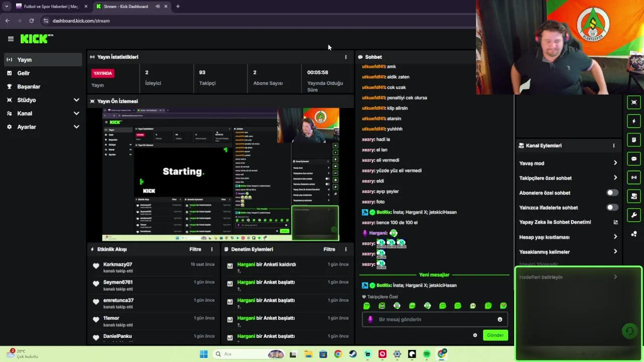Open chat settings gear icon

(475, 335)
